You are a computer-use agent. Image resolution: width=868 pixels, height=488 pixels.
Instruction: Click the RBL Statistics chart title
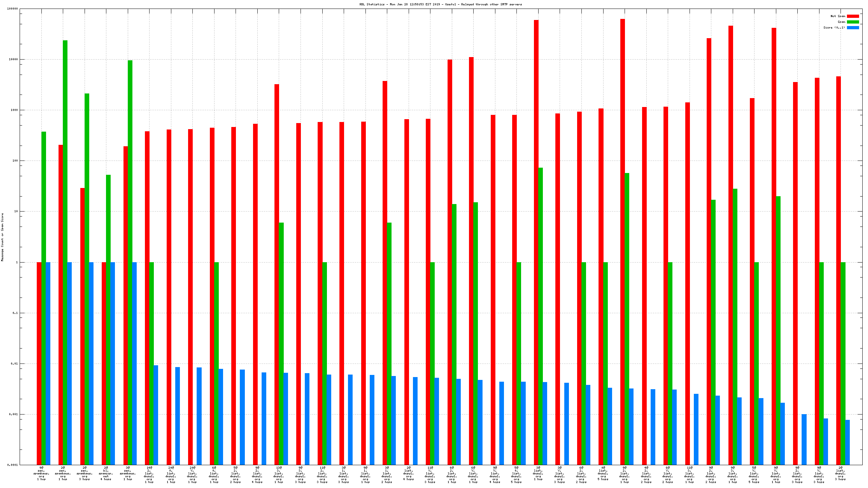tap(440, 4)
